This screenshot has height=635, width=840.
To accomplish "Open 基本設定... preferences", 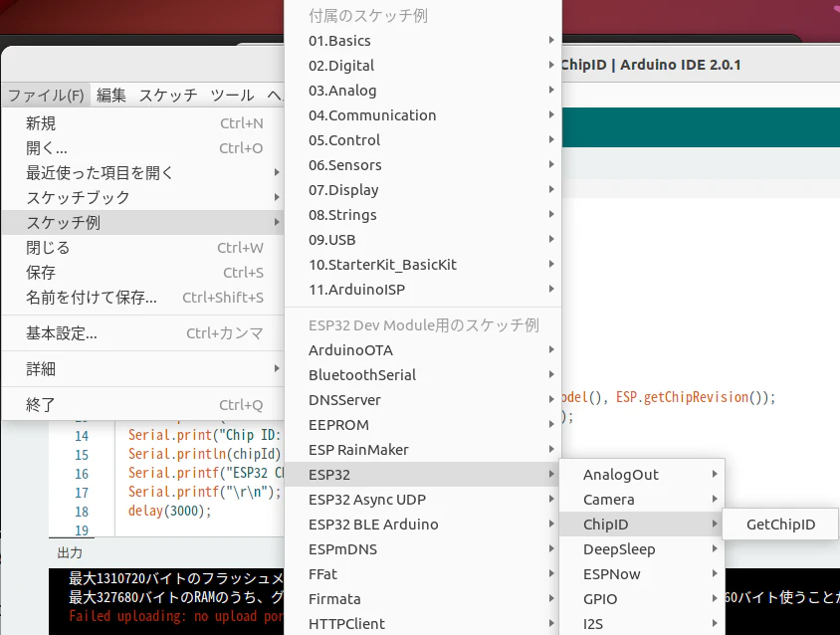I will (142, 333).
